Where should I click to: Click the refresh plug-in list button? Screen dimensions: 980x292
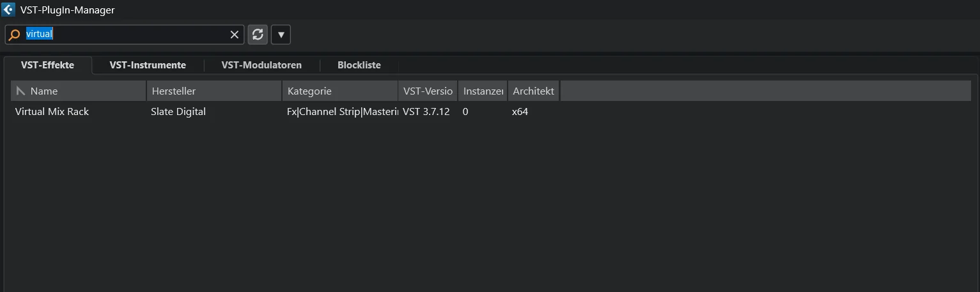(x=258, y=35)
